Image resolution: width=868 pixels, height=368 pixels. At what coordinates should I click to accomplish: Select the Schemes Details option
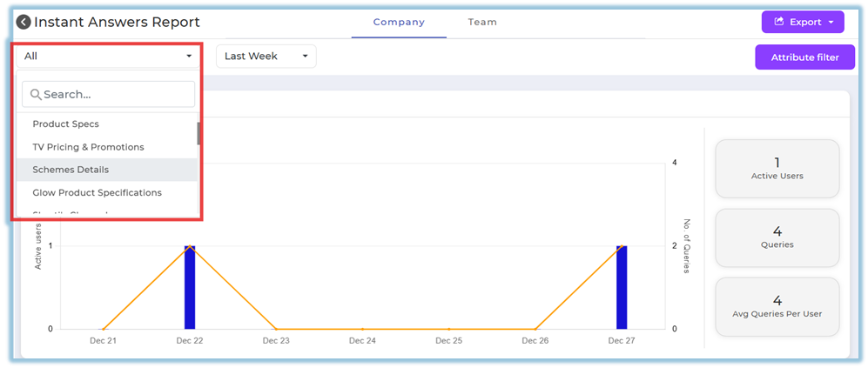coord(71,170)
